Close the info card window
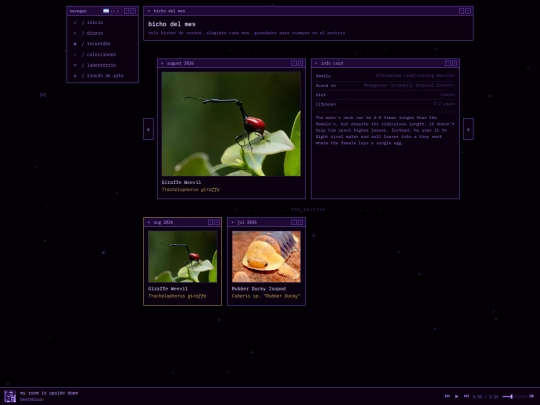Viewport: 540px width, 405px height. pyautogui.click(x=454, y=63)
